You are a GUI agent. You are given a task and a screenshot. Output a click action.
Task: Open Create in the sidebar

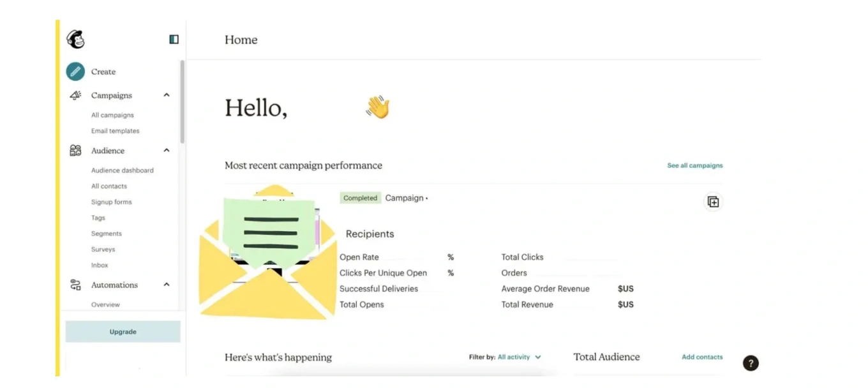(x=103, y=72)
